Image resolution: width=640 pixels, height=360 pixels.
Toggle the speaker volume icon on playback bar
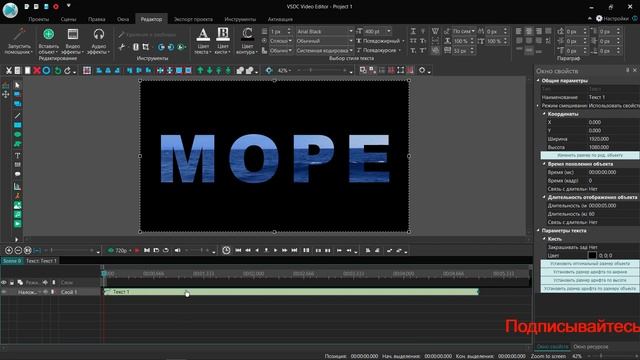coord(178,250)
